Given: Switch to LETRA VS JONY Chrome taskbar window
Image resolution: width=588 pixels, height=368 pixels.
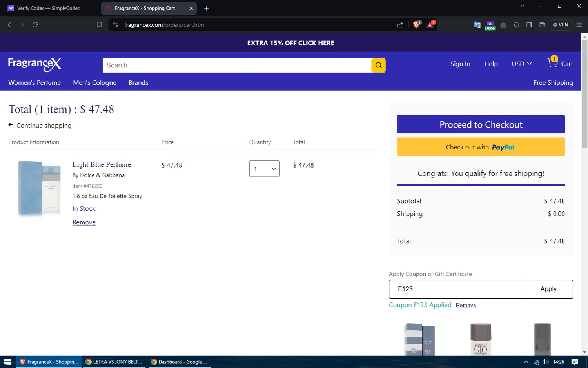Looking at the screenshot, I should tap(114, 362).
